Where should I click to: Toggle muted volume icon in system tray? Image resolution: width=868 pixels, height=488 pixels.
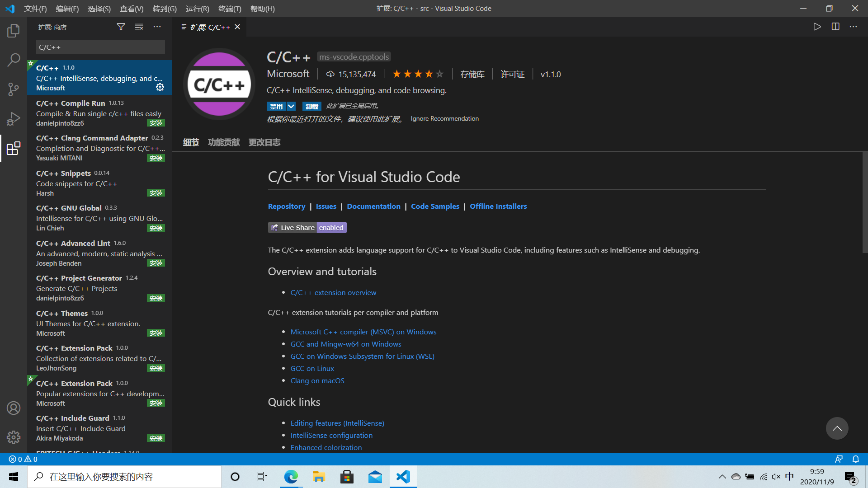coord(776,477)
